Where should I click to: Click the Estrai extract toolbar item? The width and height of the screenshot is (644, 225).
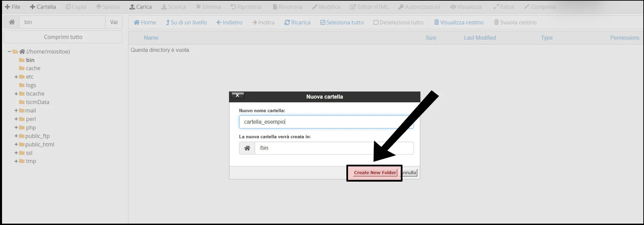504,7
